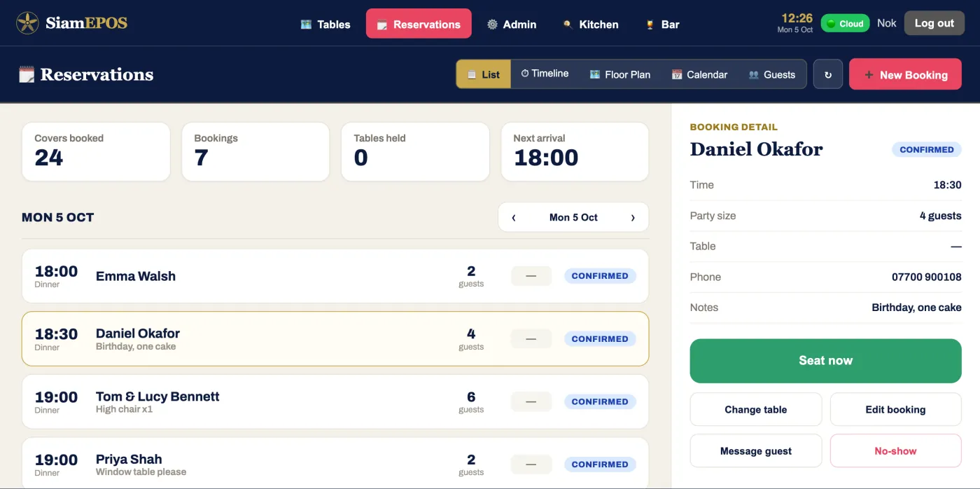Switch to Timeline view
Image resolution: width=980 pixels, height=489 pixels.
pos(545,74)
